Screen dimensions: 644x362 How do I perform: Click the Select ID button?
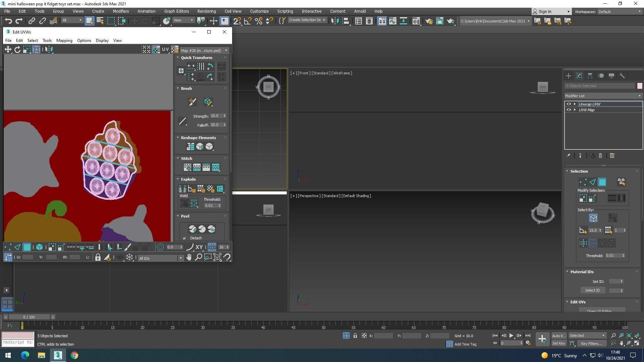(x=592, y=290)
